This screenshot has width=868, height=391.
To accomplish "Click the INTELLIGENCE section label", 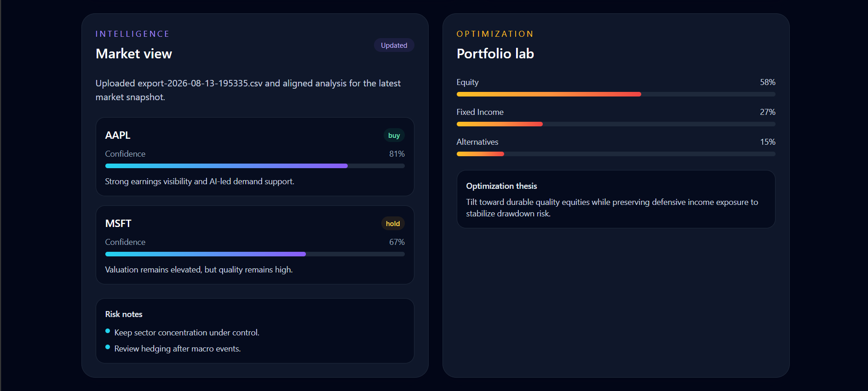I will click(132, 34).
